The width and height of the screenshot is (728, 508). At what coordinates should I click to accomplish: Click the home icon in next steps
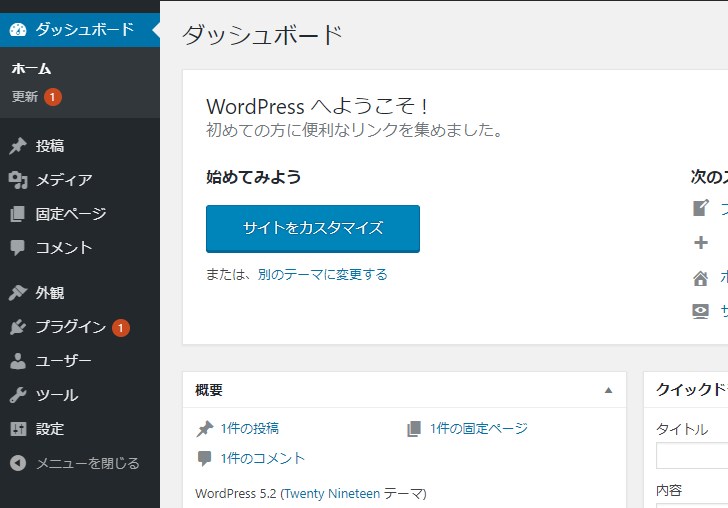click(x=701, y=278)
